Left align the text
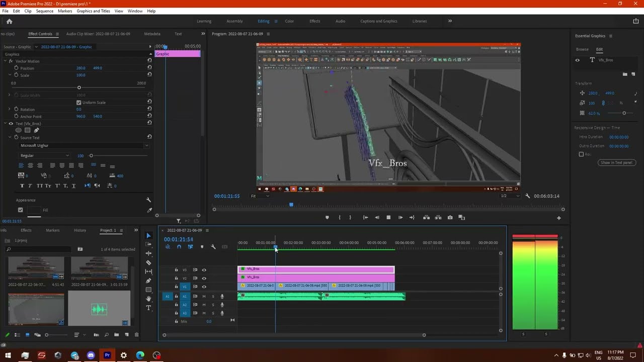 pyautogui.click(x=21, y=165)
